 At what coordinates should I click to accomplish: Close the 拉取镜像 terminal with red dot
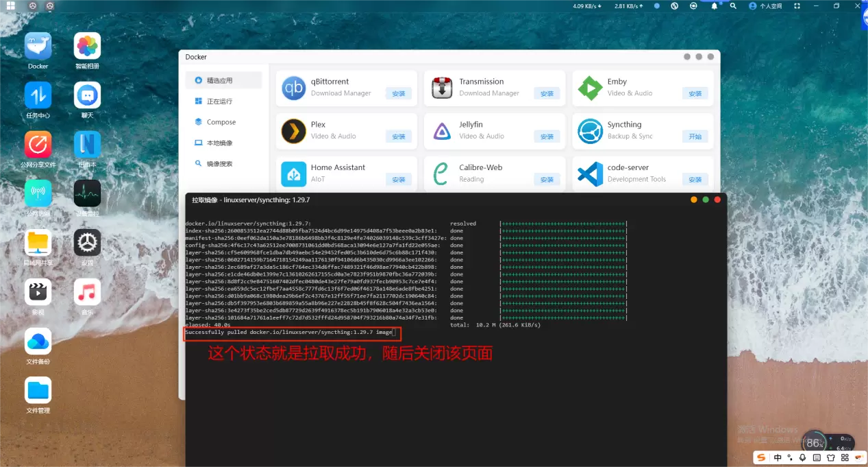717,200
